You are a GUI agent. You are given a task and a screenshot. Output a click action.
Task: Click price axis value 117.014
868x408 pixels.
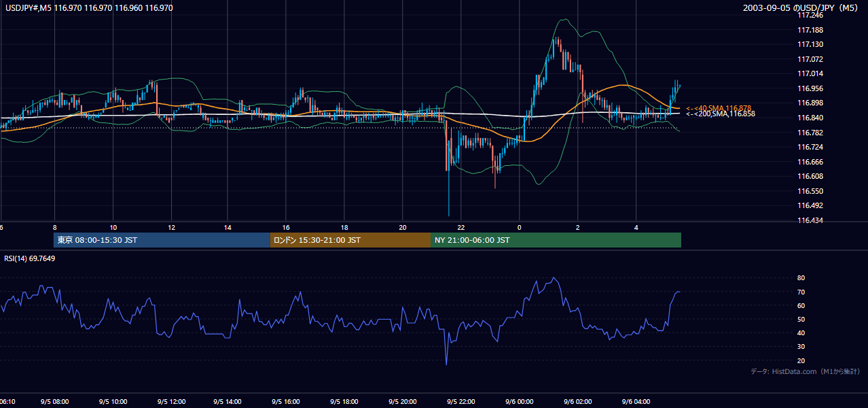click(x=810, y=73)
